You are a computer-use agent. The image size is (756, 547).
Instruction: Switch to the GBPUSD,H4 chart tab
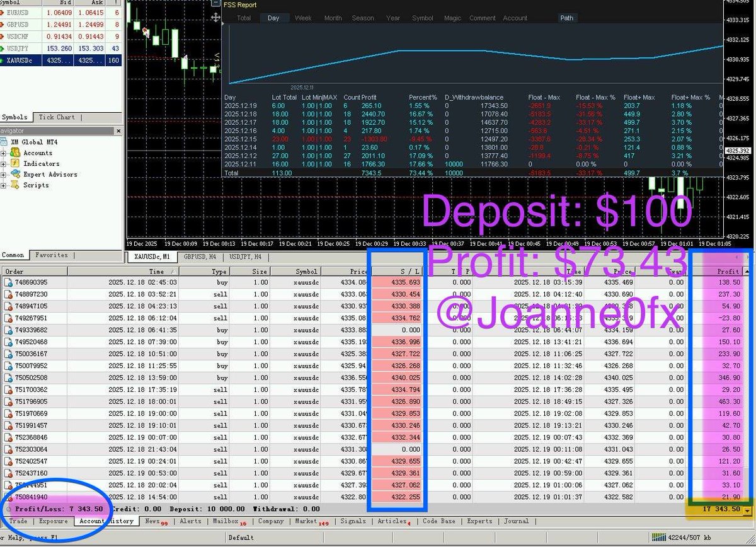(x=200, y=257)
